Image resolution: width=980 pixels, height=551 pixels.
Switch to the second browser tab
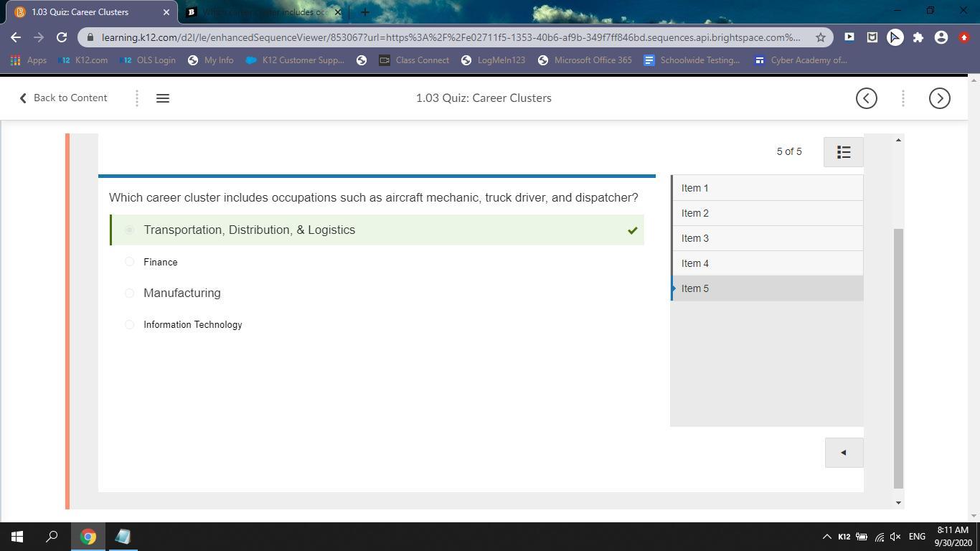pyautogui.click(x=258, y=12)
